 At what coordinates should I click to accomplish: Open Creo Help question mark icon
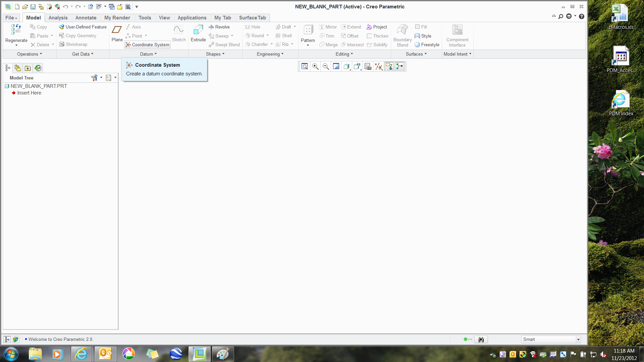582,16
